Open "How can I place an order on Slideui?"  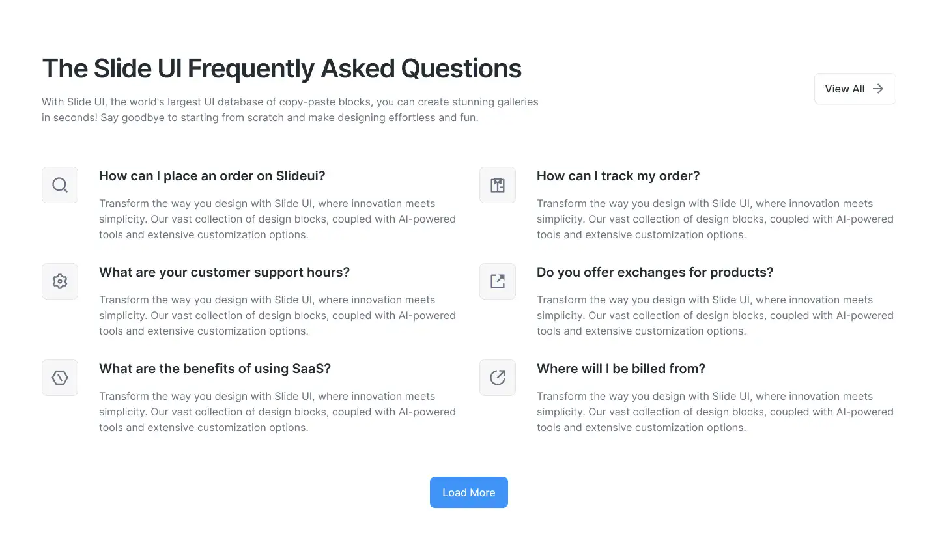212,176
